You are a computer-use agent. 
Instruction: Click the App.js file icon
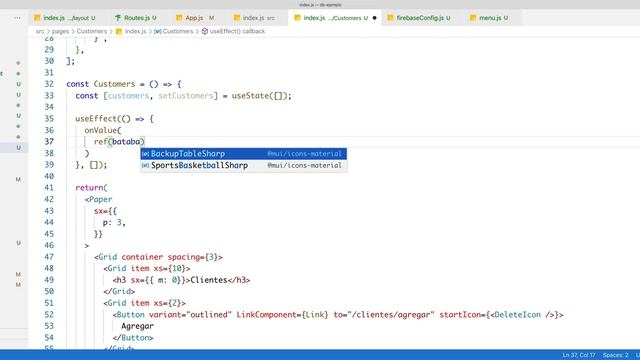(179, 18)
